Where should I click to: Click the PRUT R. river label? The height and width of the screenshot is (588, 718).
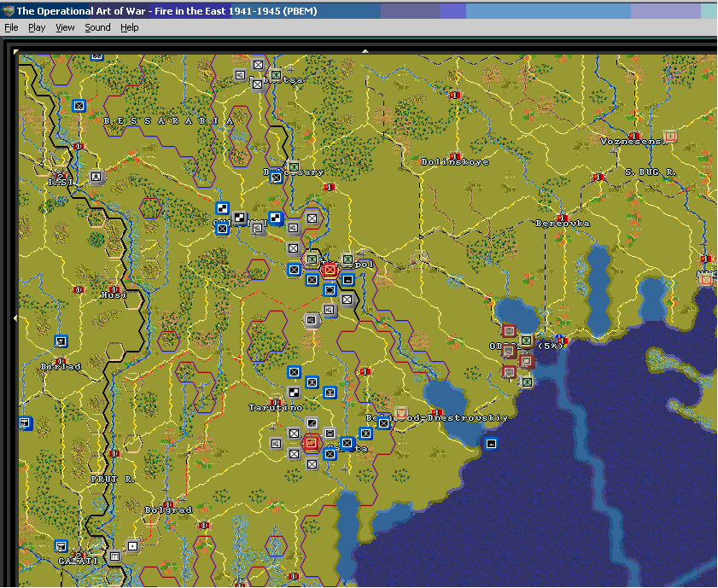tap(113, 479)
